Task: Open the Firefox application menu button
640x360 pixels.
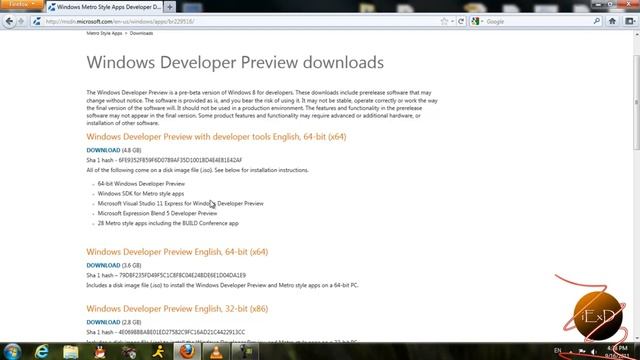Action: pos(21,4)
